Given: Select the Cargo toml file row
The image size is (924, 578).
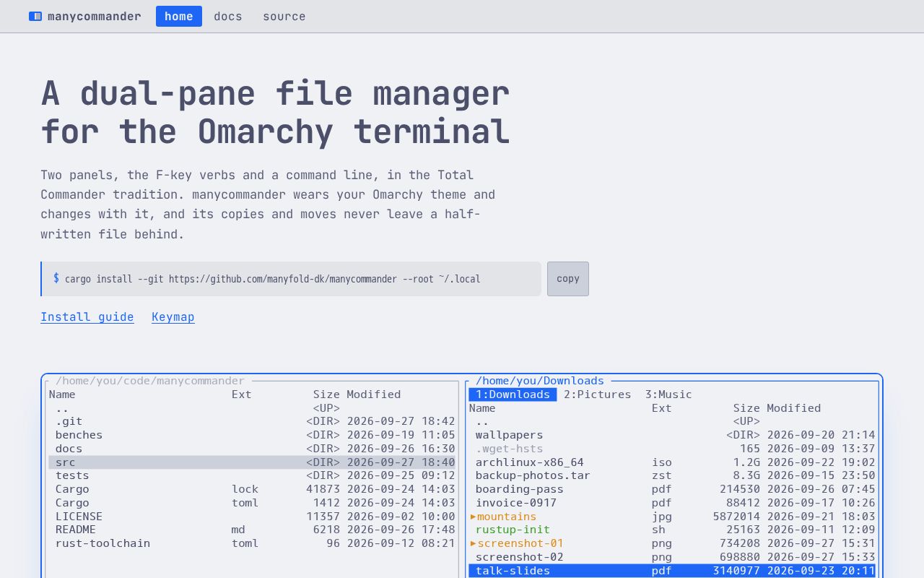Looking at the screenshot, I should click(253, 503).
